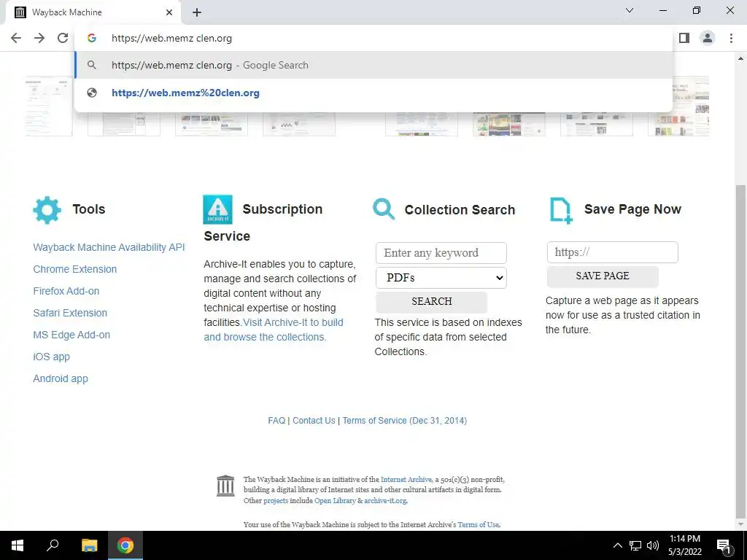Click the address bar URL text
747x560 pixels.
171,38
